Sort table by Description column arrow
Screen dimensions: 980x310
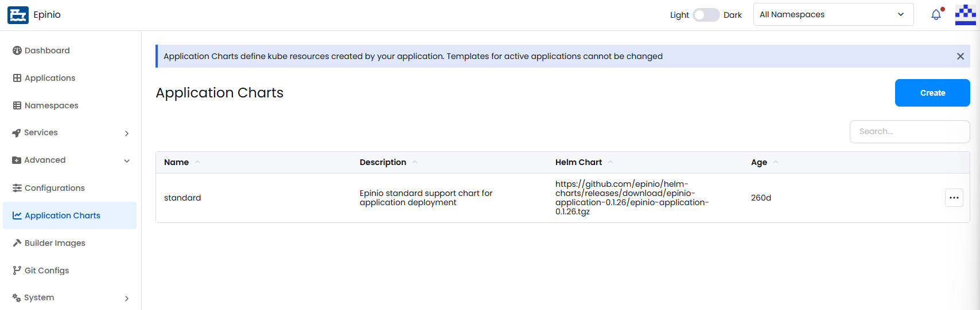(x=415, y=162)
